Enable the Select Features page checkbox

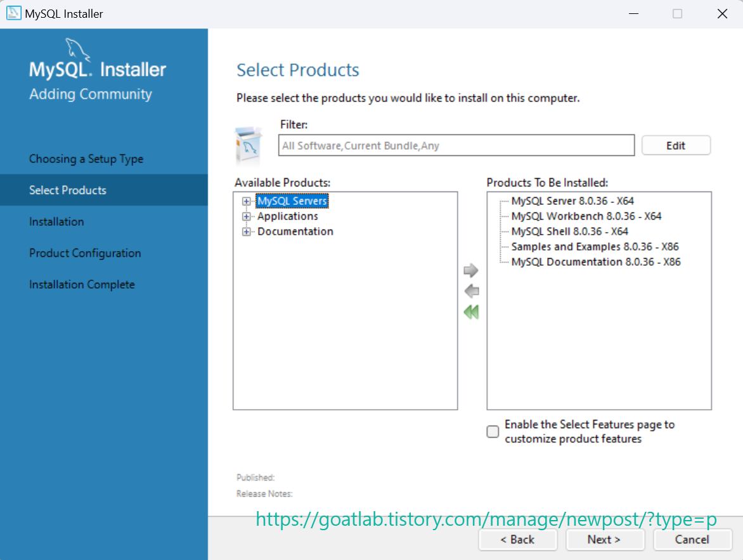pos(493,431)
